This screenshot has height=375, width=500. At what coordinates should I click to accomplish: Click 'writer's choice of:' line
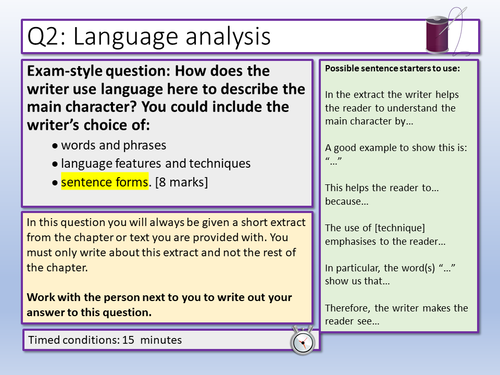(88, 125)
